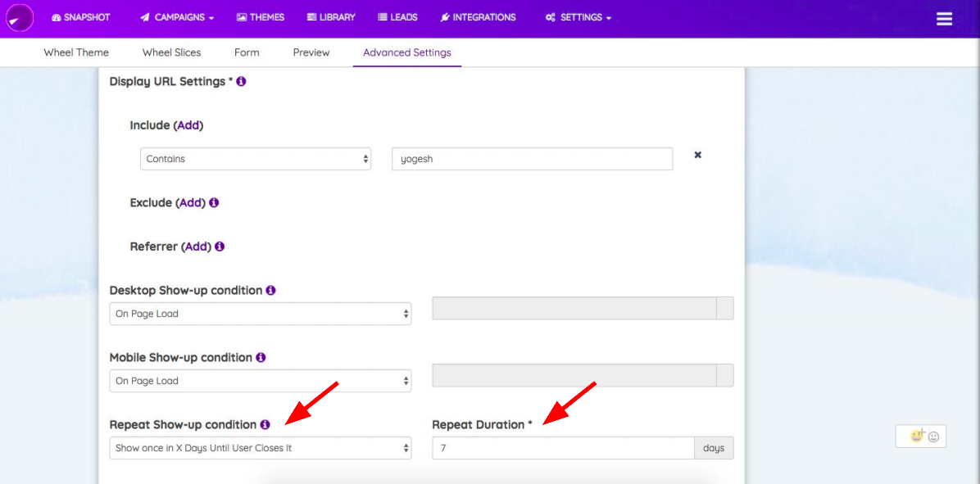The height and width of the screenshot is (484, 980).
Task: Remove the yogesh include rule
Action: point(698,155)
